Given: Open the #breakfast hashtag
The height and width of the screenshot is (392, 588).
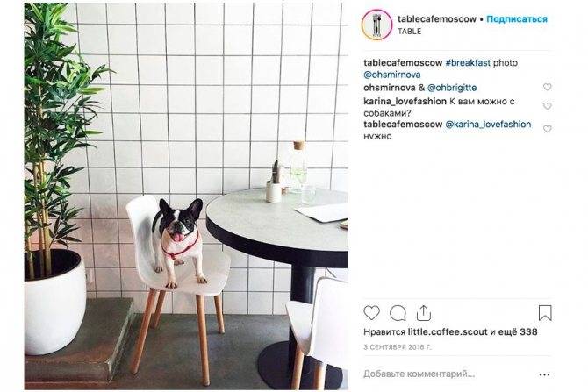Looking at the screenshot, I should point(468,63).
